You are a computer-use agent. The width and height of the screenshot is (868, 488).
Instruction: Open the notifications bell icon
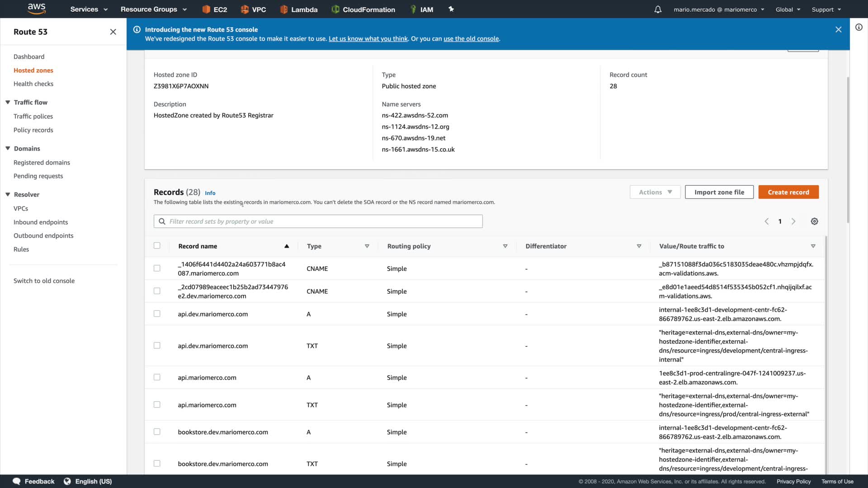[x=658, y=9]
